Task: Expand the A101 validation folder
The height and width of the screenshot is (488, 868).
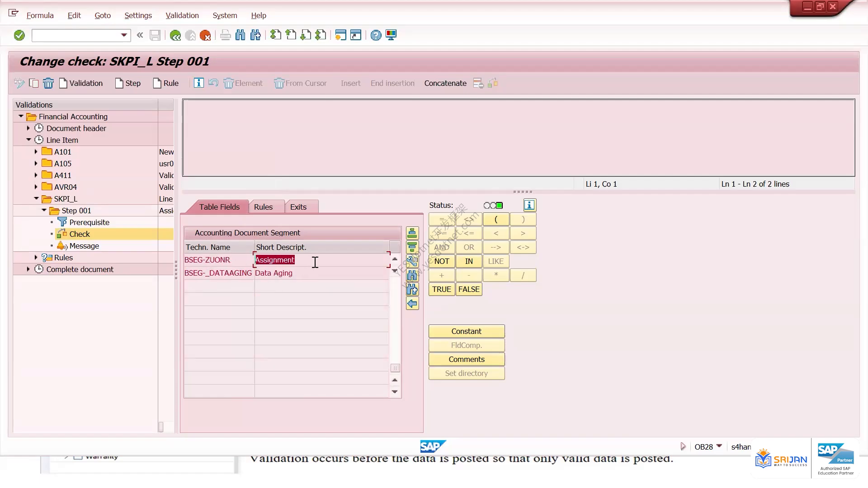Action: point(36,152)
